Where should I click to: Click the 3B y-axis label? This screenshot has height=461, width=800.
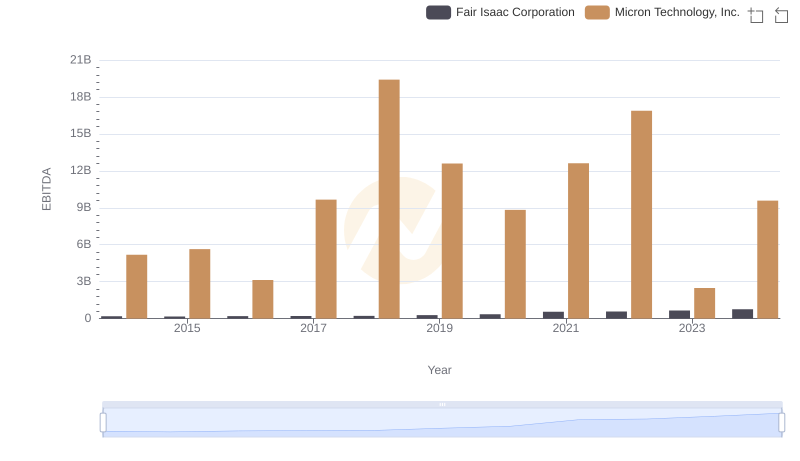[x=84, y=281]
